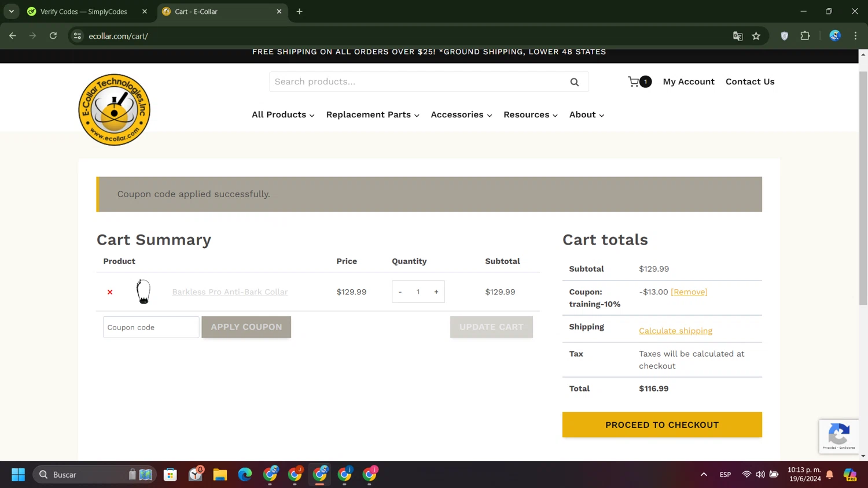
Task: Click the translate page icon
Action: [x=738, y=36]
